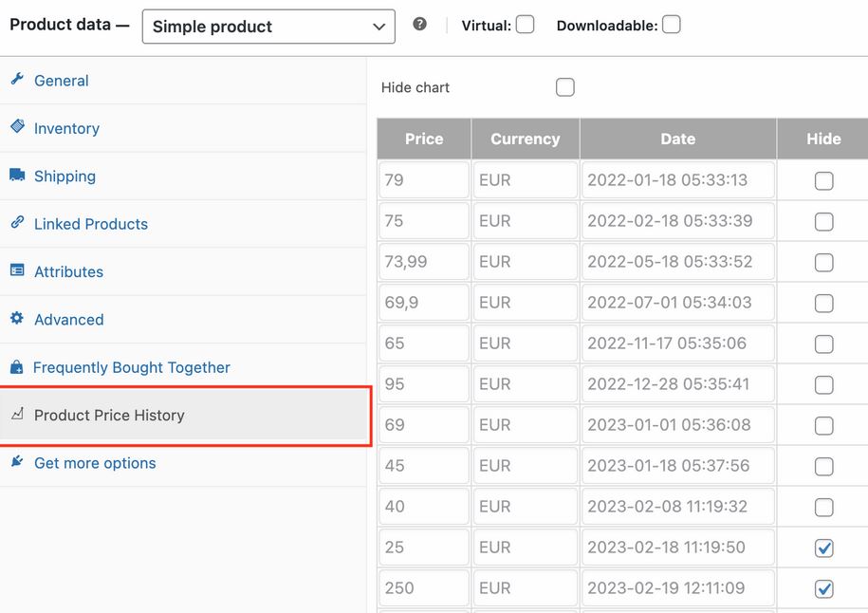The image size is (868, 613).
Task: Click the help question mark icon
Action: tap(419, 24)
